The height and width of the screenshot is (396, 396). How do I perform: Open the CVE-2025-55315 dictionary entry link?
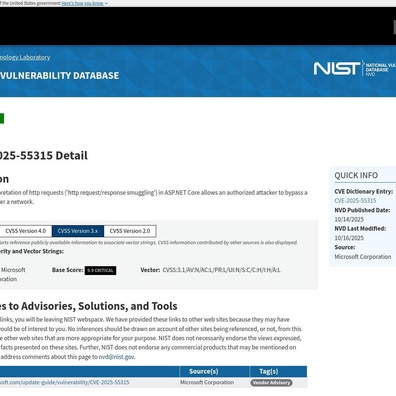[x=355, y=201]
